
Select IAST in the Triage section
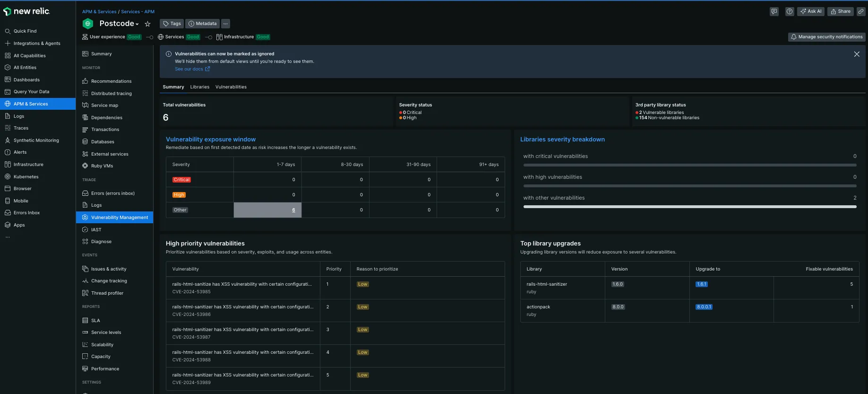[96, 230]
